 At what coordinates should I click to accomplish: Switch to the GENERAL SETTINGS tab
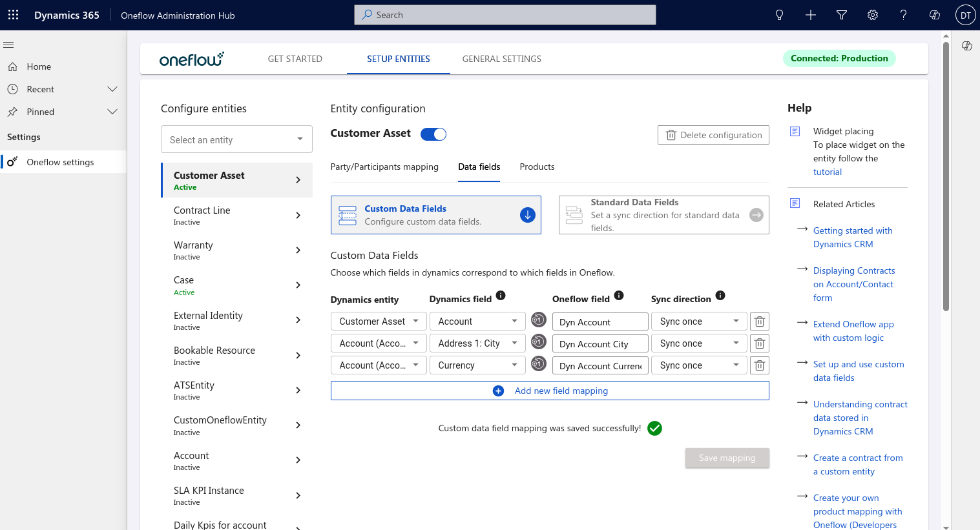point(502,59)
